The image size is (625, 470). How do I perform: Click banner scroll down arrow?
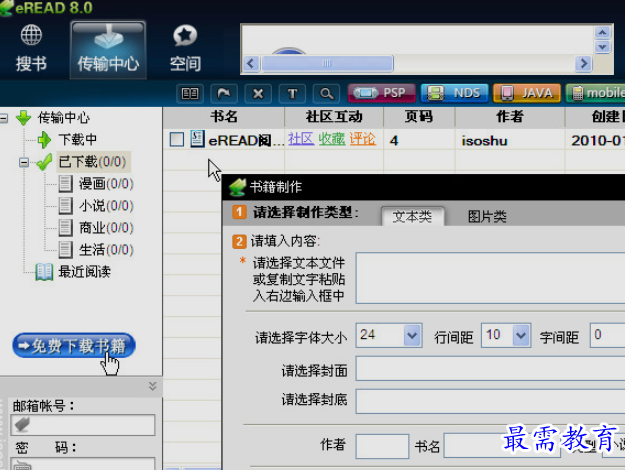pyautogui.click(x=602, y=47)
